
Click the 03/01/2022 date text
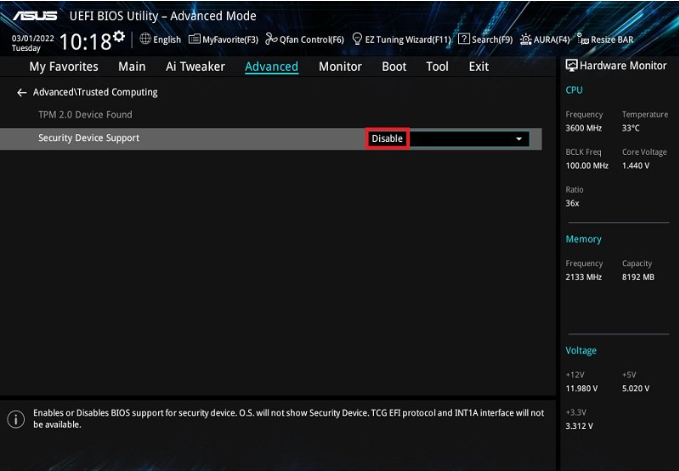tap(33, 38)
